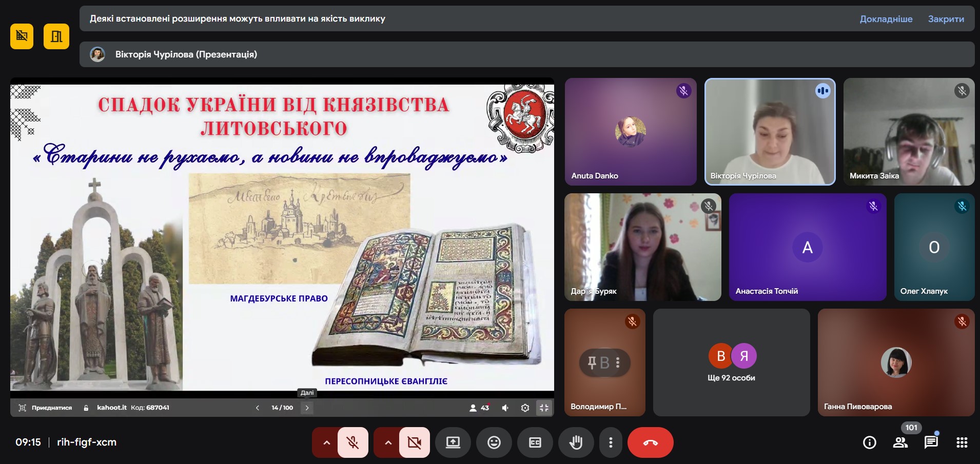Screen dimensions: 980x464
Task: Click muted mic icon on Микита Заїка
Action: coord(962,91)
